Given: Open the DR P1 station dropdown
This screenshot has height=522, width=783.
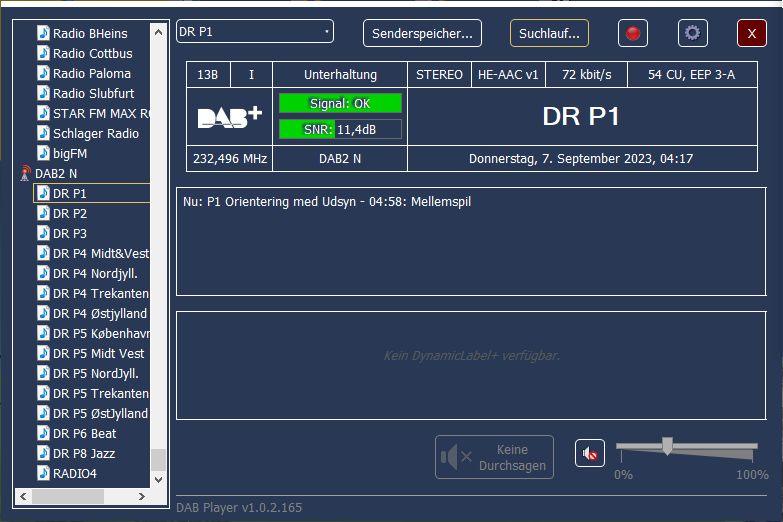Looking at the screenshot, I should pos(255,31).
